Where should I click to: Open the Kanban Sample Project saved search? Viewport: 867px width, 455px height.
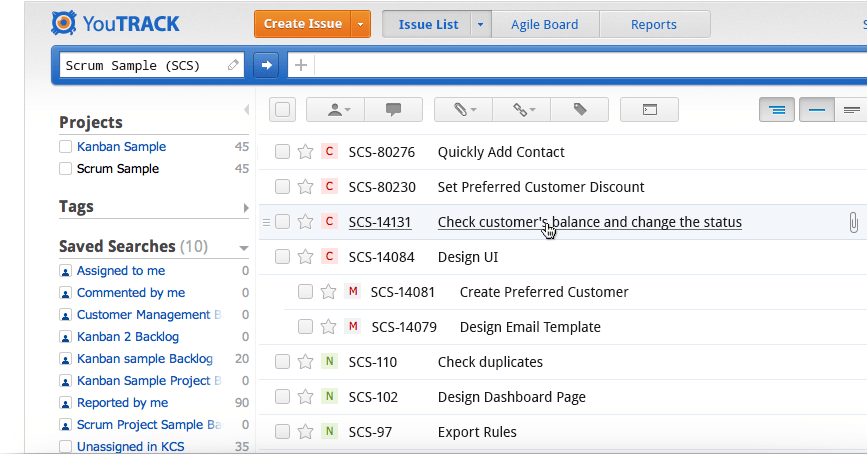pos(149,381)
